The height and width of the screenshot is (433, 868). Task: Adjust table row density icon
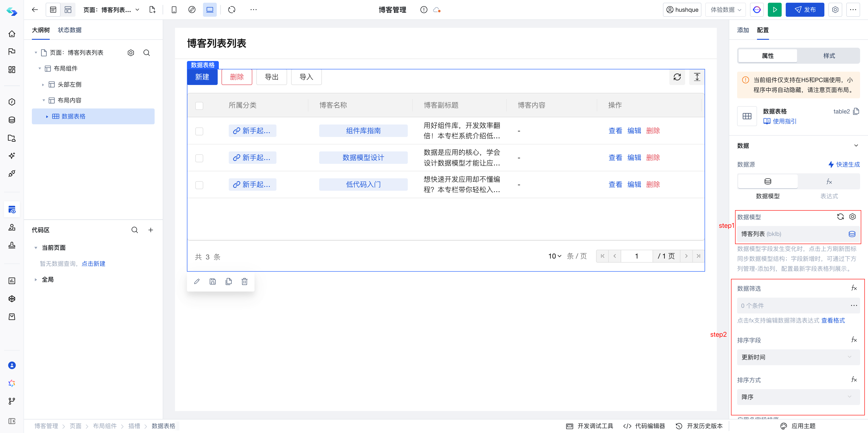click(697, 77)
